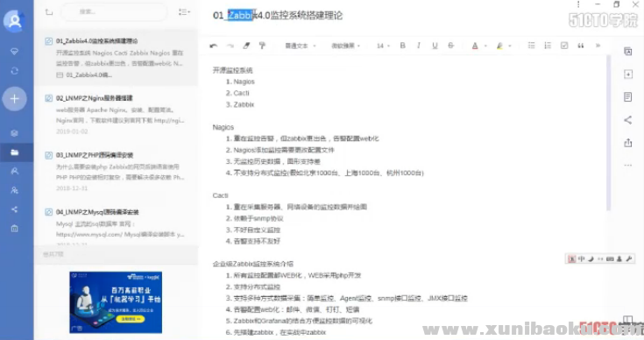Toggle bulleted list
The image size is (644, 340).
pyautogui.click(x=532, y=46)
